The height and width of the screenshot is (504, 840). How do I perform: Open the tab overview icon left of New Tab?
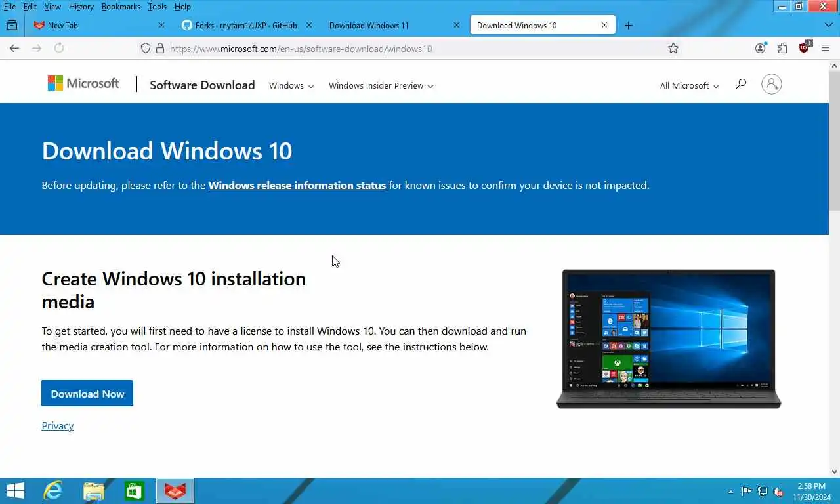click(x=12, y=25)
